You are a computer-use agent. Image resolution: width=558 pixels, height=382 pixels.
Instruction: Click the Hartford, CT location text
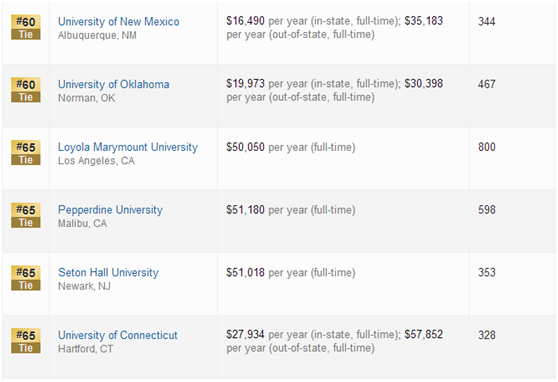(x=85, y=349)
